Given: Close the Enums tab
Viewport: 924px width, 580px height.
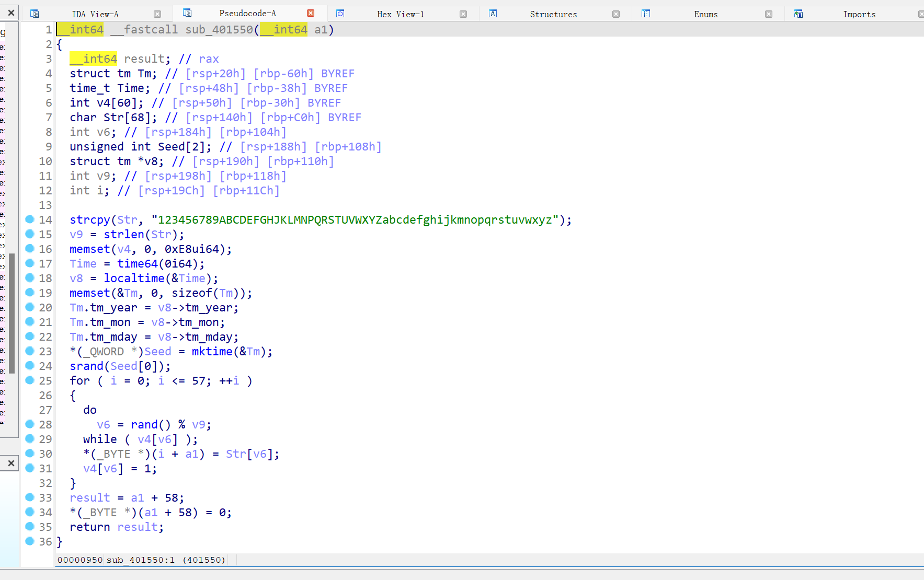Looking at the screenshot, I should tap(769, 14).
